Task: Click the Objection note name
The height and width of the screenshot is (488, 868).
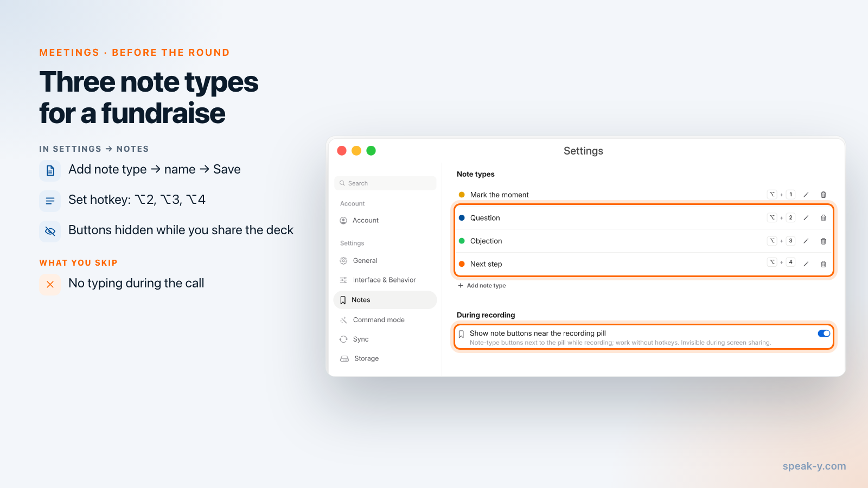Action: tap(486, 241)
